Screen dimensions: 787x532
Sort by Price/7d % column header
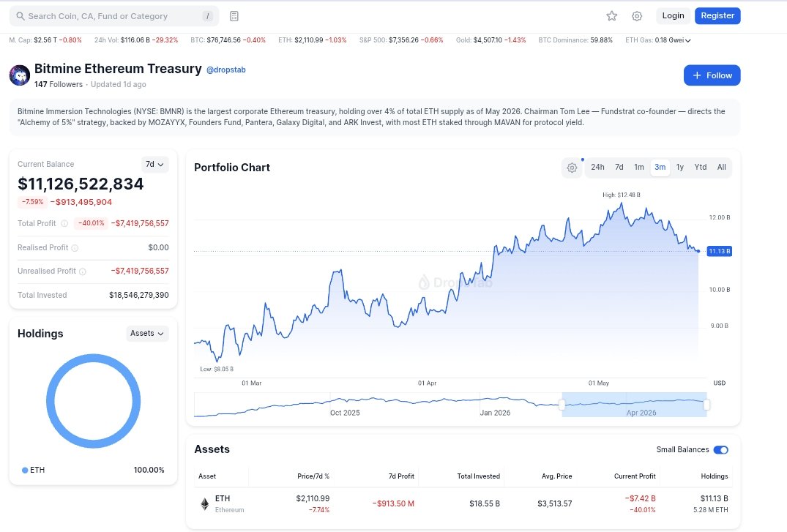coord(313,476)
